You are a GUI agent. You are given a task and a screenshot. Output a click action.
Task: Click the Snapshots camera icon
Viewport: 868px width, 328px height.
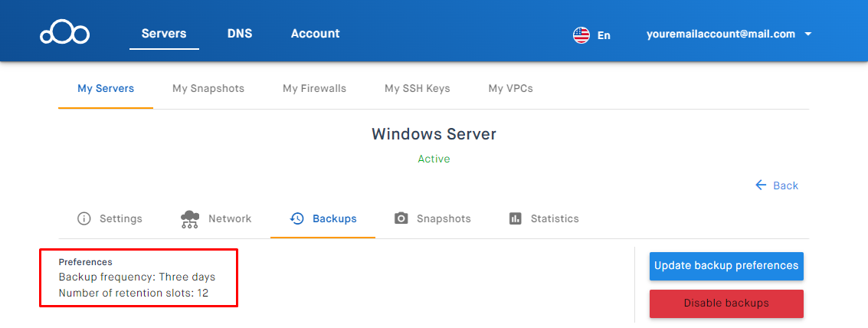pos(401,218)
